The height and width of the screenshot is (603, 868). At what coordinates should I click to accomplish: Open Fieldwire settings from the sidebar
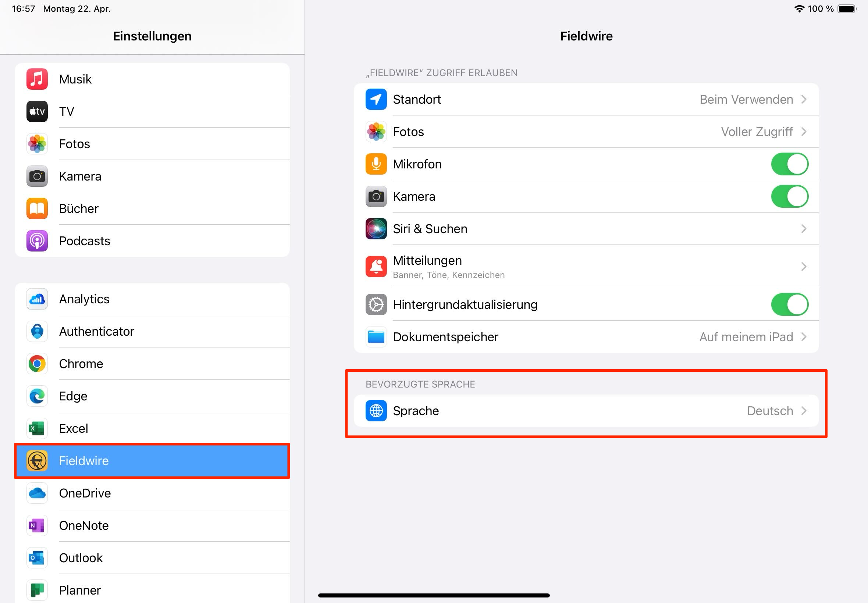click(x=151, y=461)
